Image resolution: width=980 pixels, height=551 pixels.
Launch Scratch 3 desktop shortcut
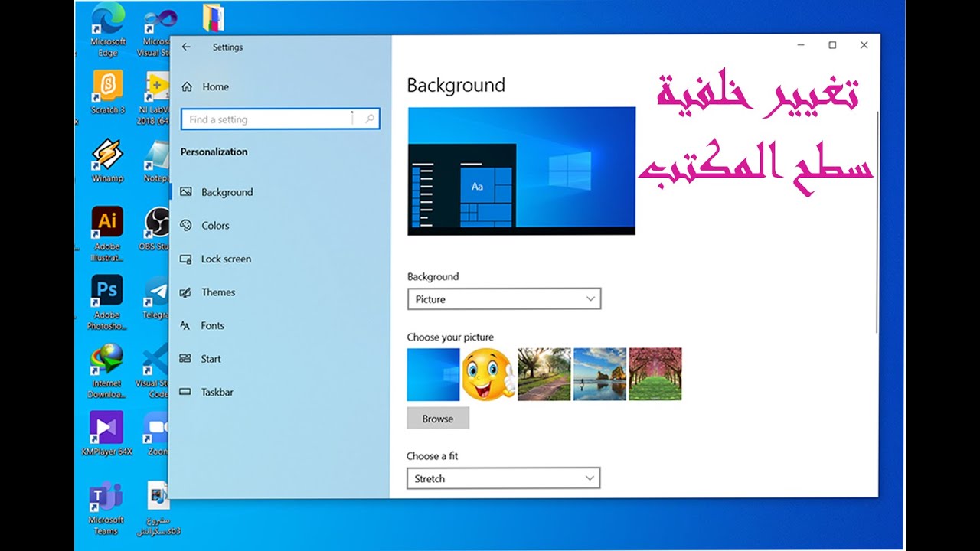tap(107, 92)
